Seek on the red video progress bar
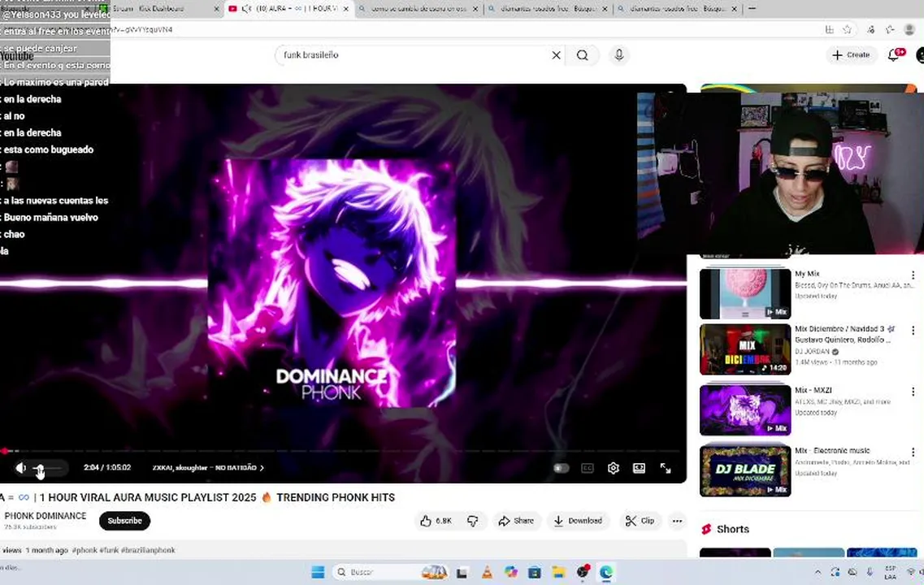924x585 pixels. (343, 451)
